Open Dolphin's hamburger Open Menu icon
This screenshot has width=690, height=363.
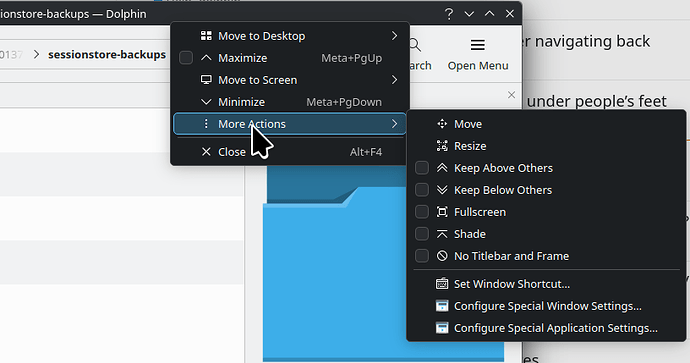[477, 45]
